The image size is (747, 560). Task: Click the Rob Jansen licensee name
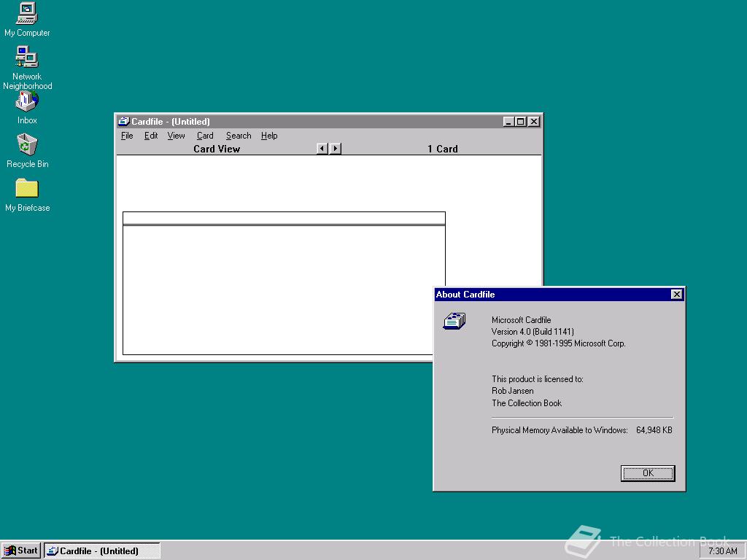click(x=513, y=391)
